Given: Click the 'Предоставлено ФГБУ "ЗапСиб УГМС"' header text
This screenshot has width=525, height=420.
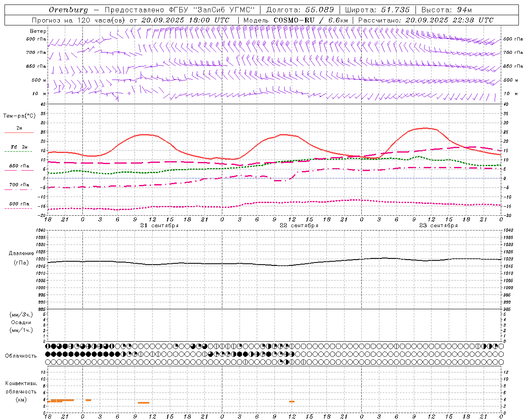Looking at the screenshot, I should (x=179, y=10).
